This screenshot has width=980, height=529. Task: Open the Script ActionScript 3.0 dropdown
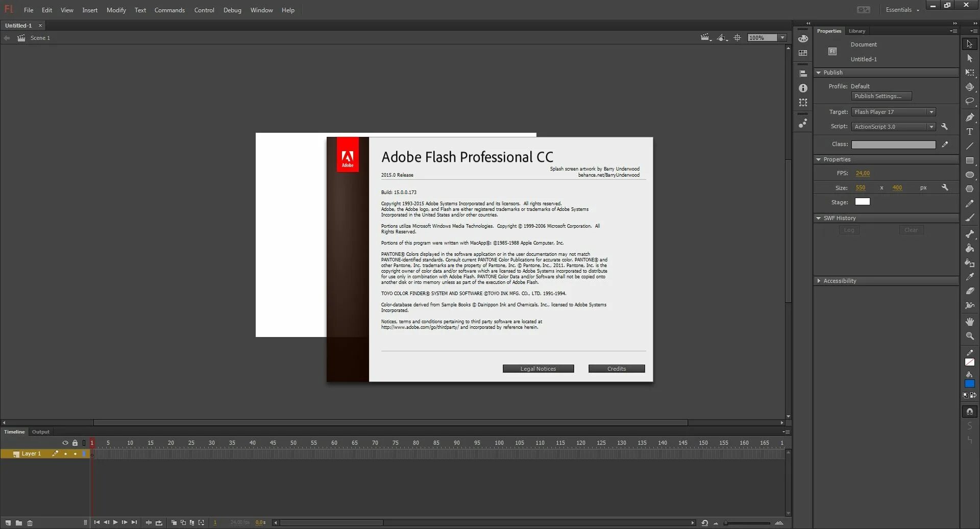[x=893, y=127]
